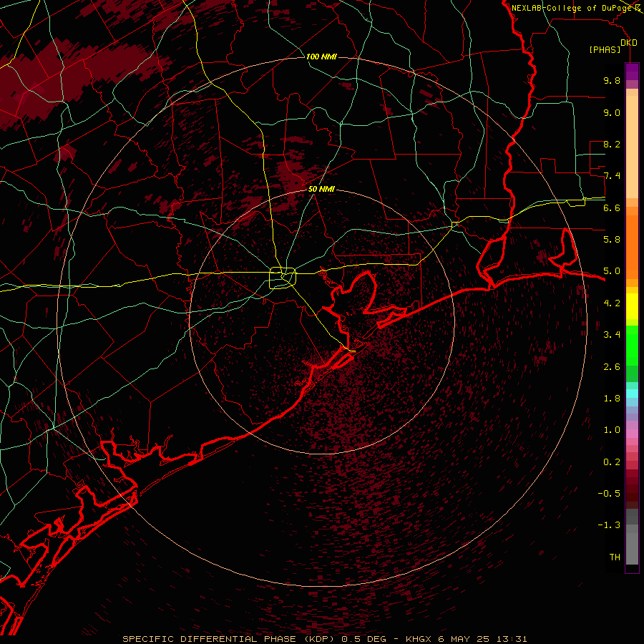Click the DKD label above the color scale
This screenshot has height=644, width=644.
[x=628, y=43]
